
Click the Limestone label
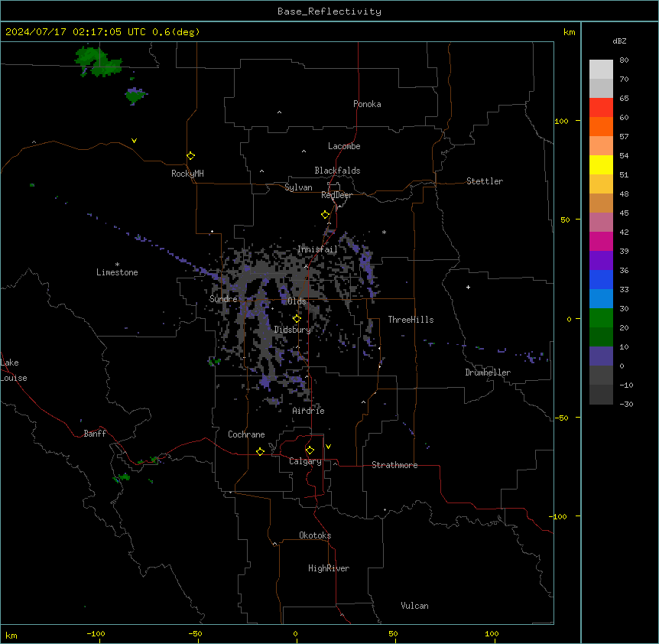tap(117, 272)
